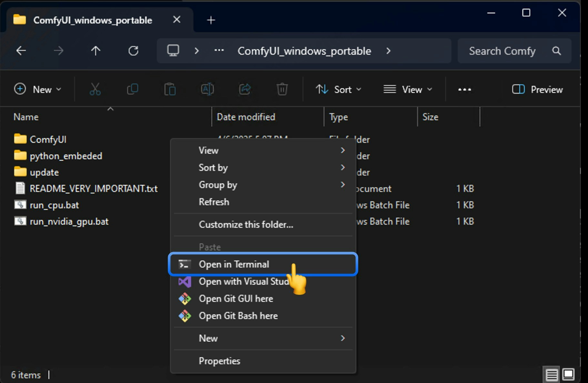Choose Open Git Bash here
The image size is (588, 383).
click(x=263, y=316)
